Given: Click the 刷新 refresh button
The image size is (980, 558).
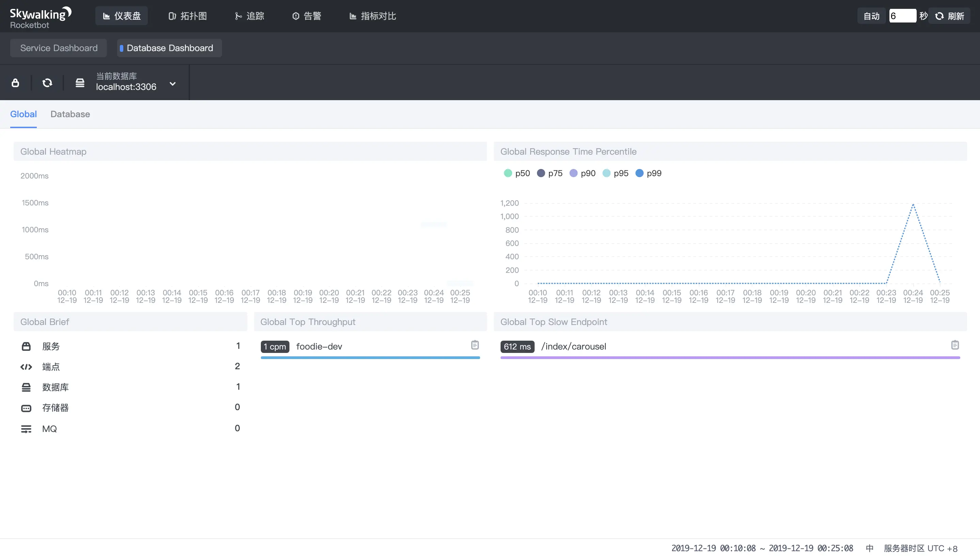Looking at the screenshot, I should coord(949,16).
